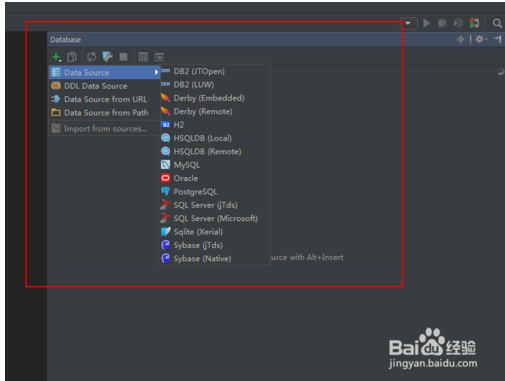Choose DDL Data Source
Viewport: 505px width, 381px height.
[105, 86]
